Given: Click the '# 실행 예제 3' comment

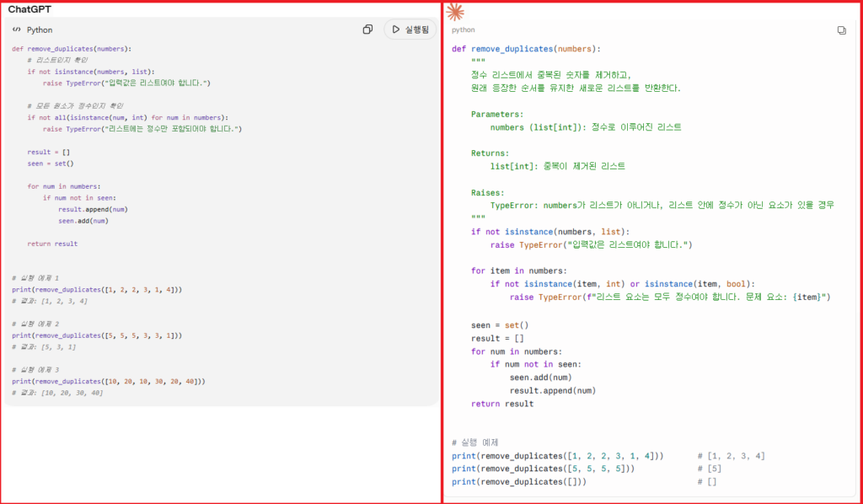Looking at the screenshot, I should click(x=35, y=370).
